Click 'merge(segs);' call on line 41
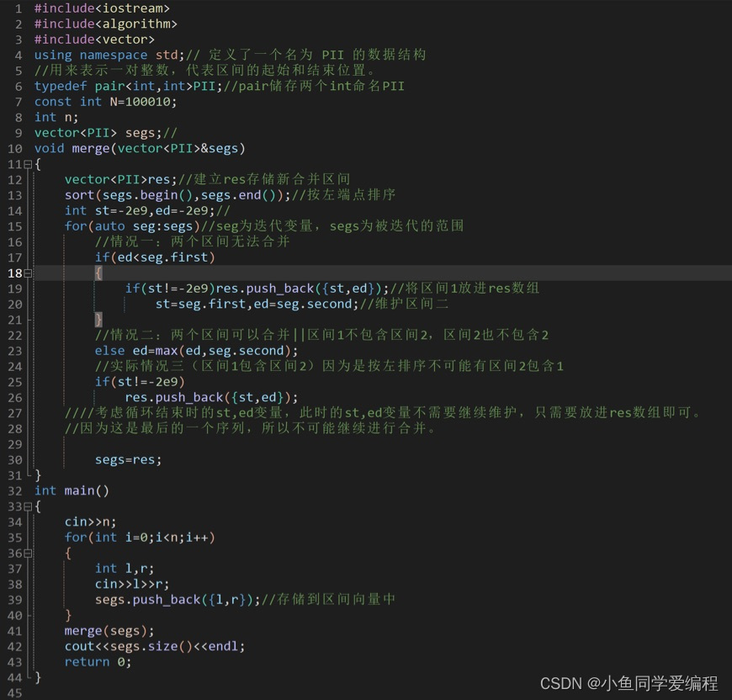This screenshot has height=700, width=732. (109, 631)
